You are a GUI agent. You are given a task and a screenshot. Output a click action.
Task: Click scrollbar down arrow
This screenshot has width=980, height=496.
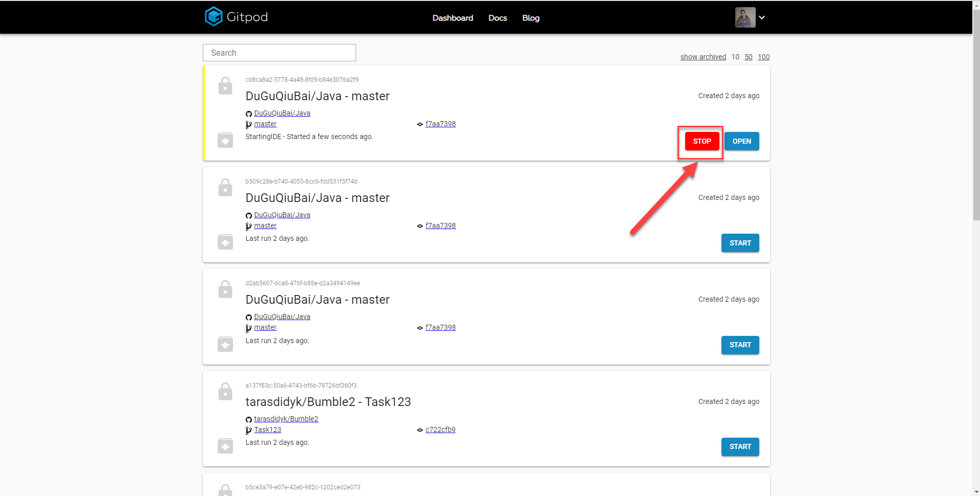point(976,492)
